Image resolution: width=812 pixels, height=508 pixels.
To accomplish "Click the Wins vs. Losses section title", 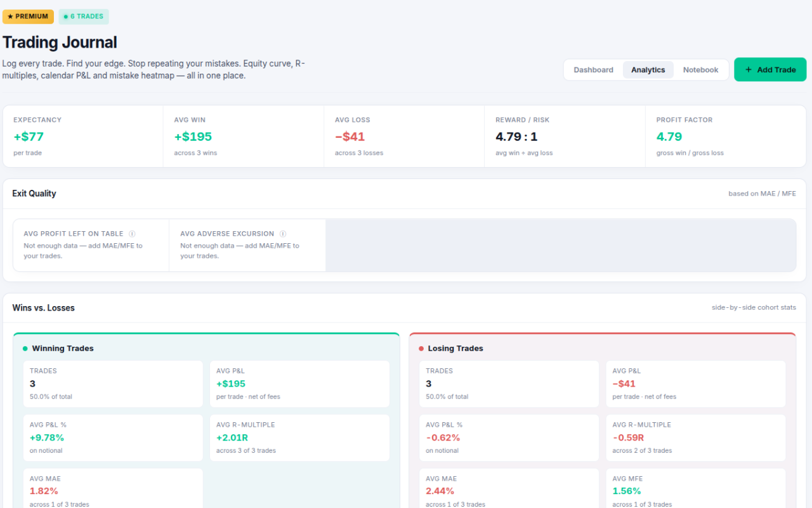I will [x=44, y=308].
